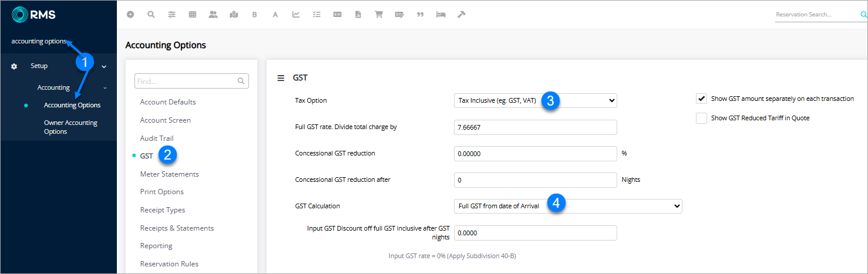The height and width of the screenshot is (274, 868).
Task: Open the Tax Option dropdown
Action: [535, 100]
